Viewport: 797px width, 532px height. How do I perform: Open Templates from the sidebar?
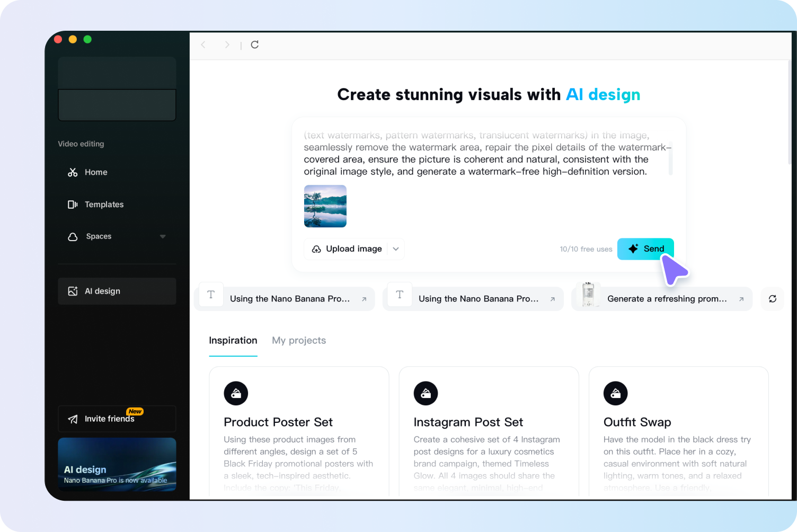click(x=104, y=204)
